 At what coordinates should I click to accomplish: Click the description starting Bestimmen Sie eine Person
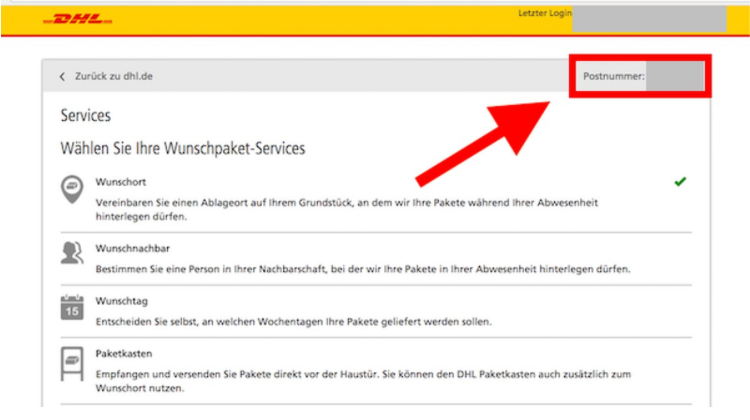click(363, 269)
